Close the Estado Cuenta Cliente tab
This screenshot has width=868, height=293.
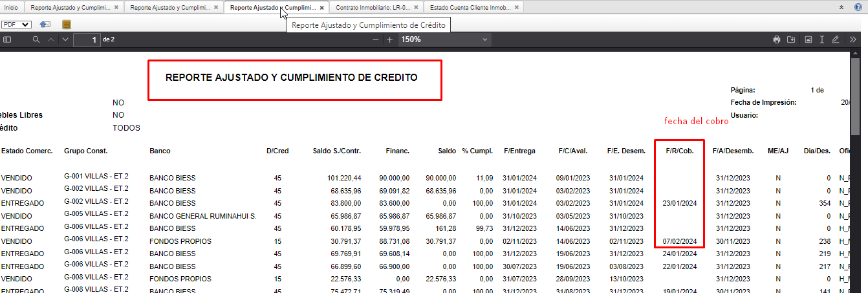pyautogui.click(x=517, y=8)
